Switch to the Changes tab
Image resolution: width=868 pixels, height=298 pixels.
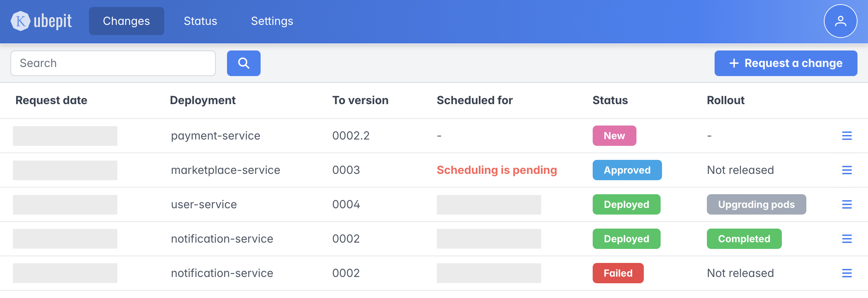(x=126, y=21)
